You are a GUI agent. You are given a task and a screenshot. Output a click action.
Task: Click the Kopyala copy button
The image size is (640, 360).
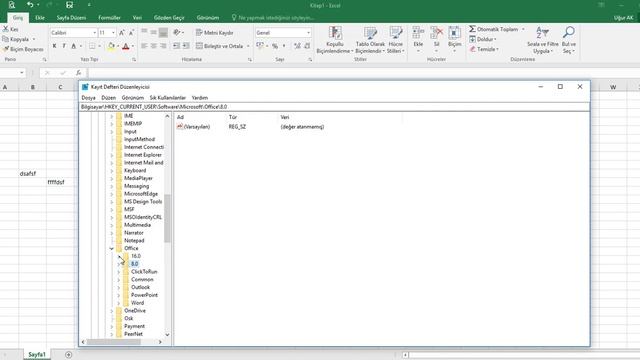(19, 39)
